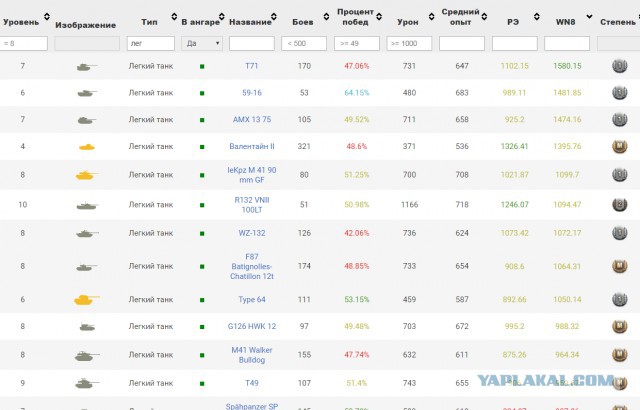Focus the Урон filter field '>= 1000'
The height and width of the screenshot is (410, 640).
(409, 43)
